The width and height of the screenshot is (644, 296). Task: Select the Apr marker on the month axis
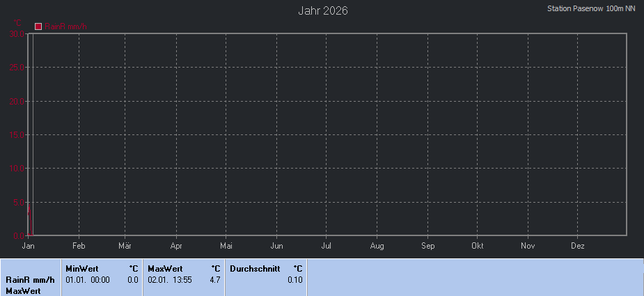point(176,246)
